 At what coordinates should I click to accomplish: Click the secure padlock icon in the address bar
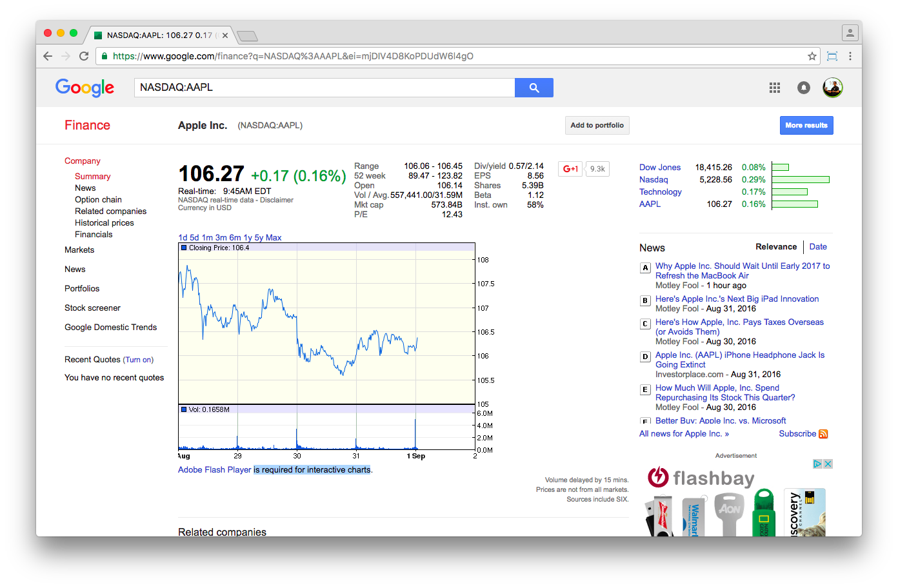point(105,56)
